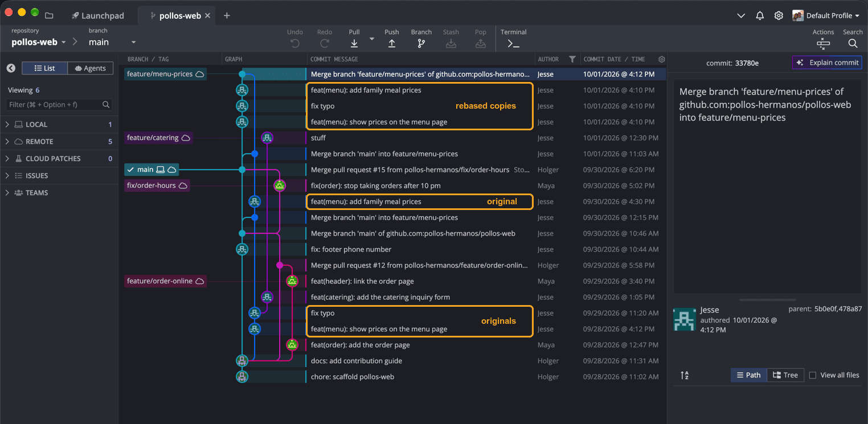
Task: Open the settings gear in the title bar
Action: pos(779,16)
